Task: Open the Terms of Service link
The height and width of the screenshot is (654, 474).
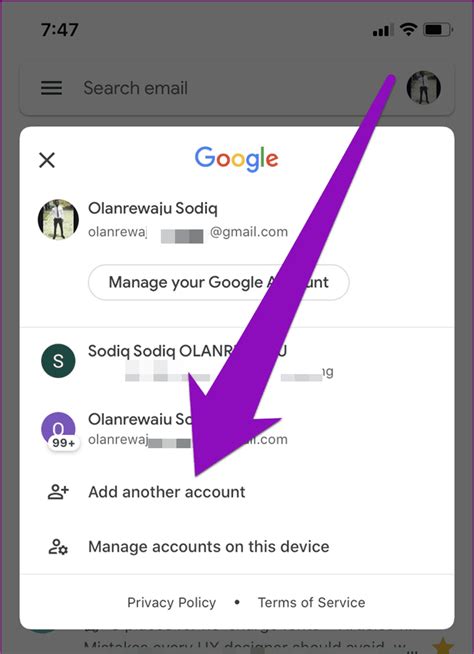Action: pos(311,602)
